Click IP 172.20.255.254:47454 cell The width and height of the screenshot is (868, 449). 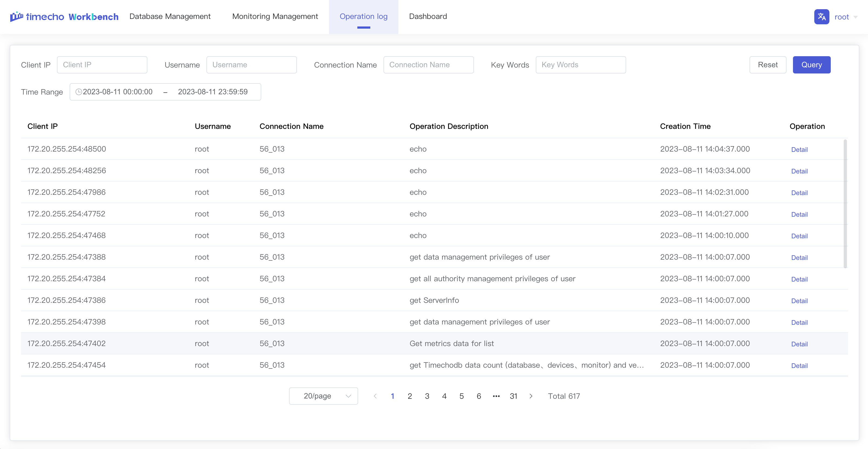pyautogui.click(x=66, y=365)
